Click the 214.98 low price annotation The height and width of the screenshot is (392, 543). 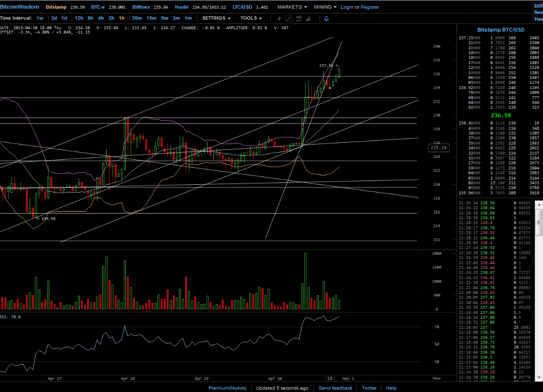46,218
